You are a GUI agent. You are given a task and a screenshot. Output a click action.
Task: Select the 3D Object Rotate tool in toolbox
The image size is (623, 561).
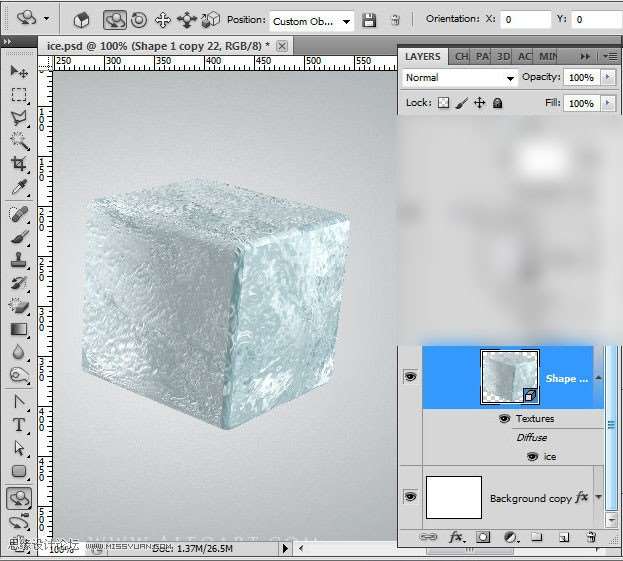click(19, 498)
